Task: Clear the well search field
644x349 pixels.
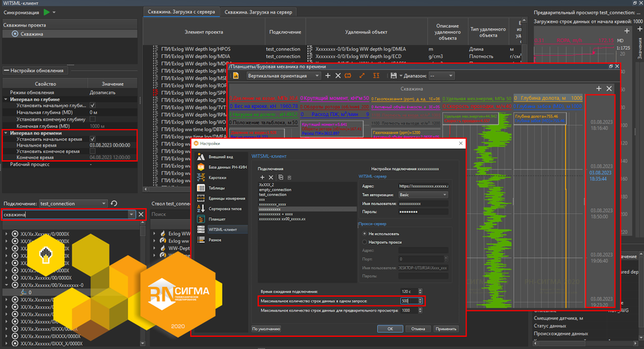Action: 141,215
